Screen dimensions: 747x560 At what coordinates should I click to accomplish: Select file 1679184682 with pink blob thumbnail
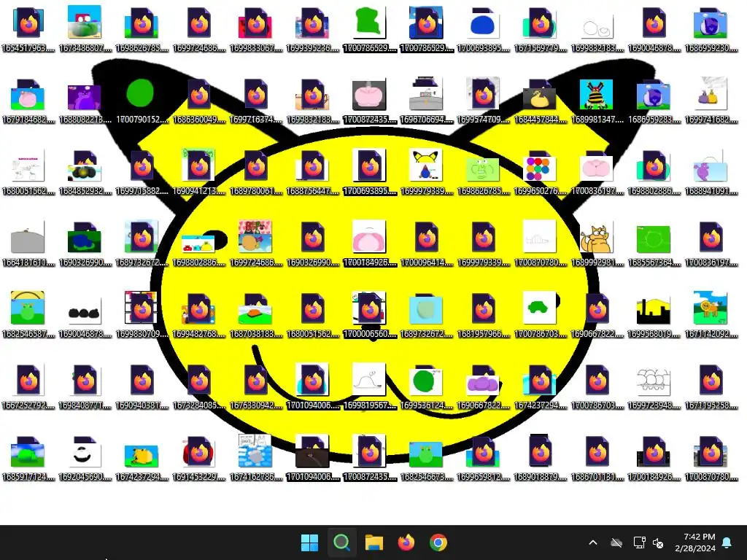(28, 100)
